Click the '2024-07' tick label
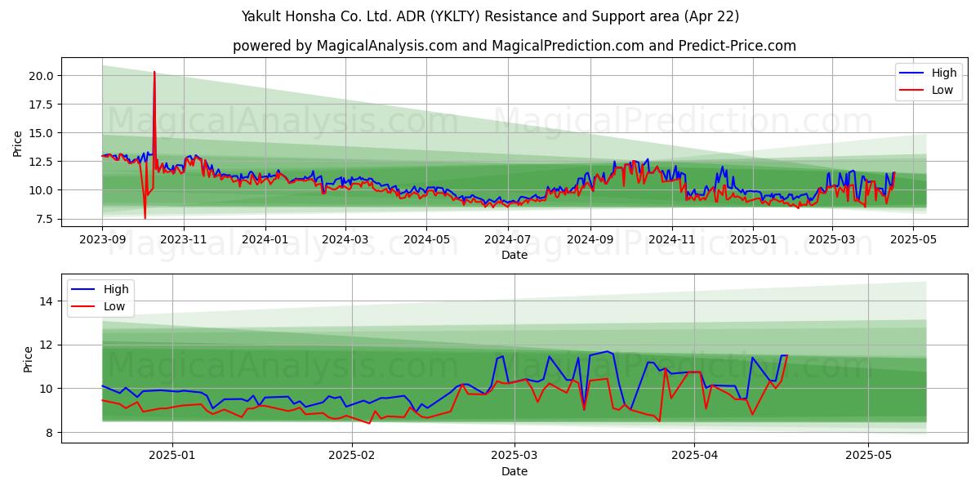Screen dimensions: 980x490 509,240
